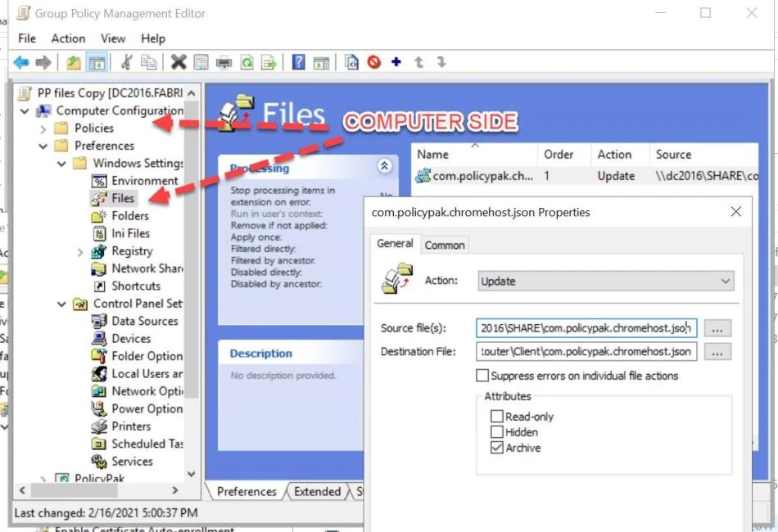Image resolution: width=778 pixels, height=532 pixels.
Task: Select Scheduled Tasks in the tree
Action: coord(147,444)
